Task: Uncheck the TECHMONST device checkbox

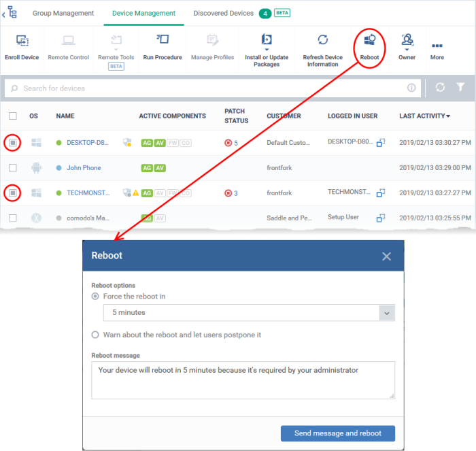Action: point(13,193)
